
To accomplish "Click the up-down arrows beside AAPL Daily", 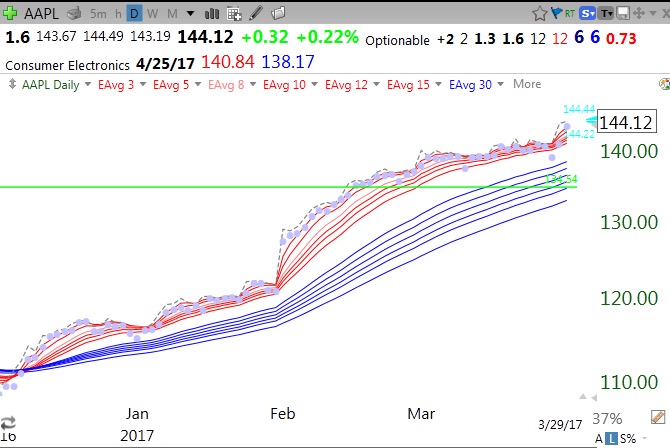I will [x=12, y=84].
